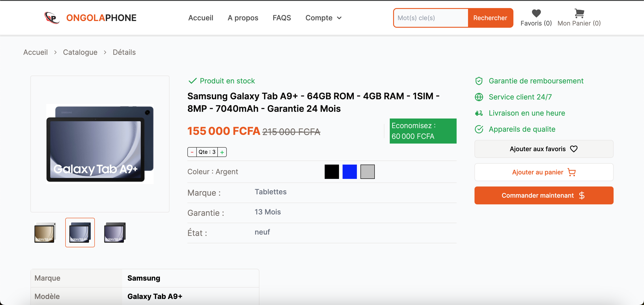Viewport: 644px width, 305px height.
Task: Open Mon Panier cart icon
Action: (x=579, y=13)
